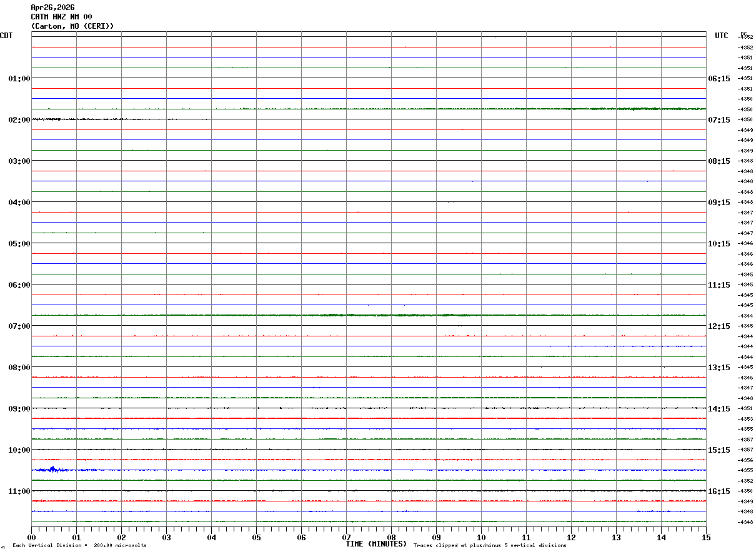Click the blue seismic burst on the 10:30 trace
Viewport: 756px width, 554px height.
(53, 470)
